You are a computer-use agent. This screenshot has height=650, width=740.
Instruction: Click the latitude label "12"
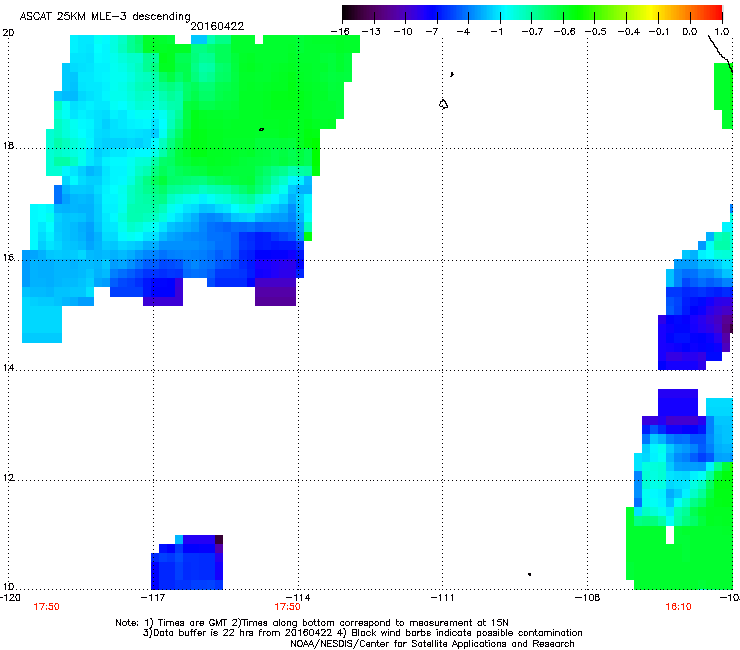tap(8, 478)
